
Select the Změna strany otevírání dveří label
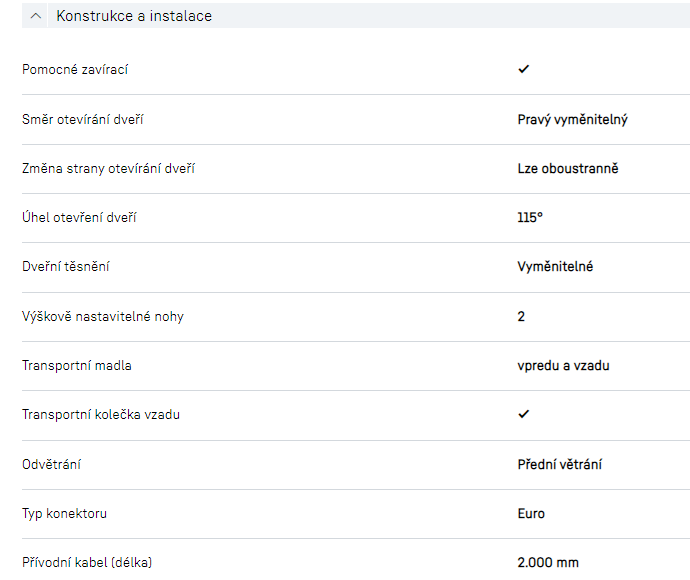pyautogui.click(x=108, y=168)
